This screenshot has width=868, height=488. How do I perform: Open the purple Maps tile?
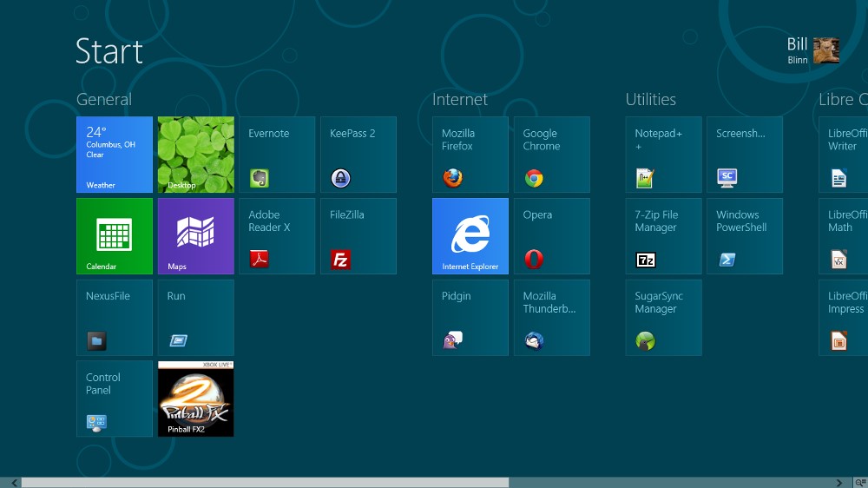(x=196, y=236)
